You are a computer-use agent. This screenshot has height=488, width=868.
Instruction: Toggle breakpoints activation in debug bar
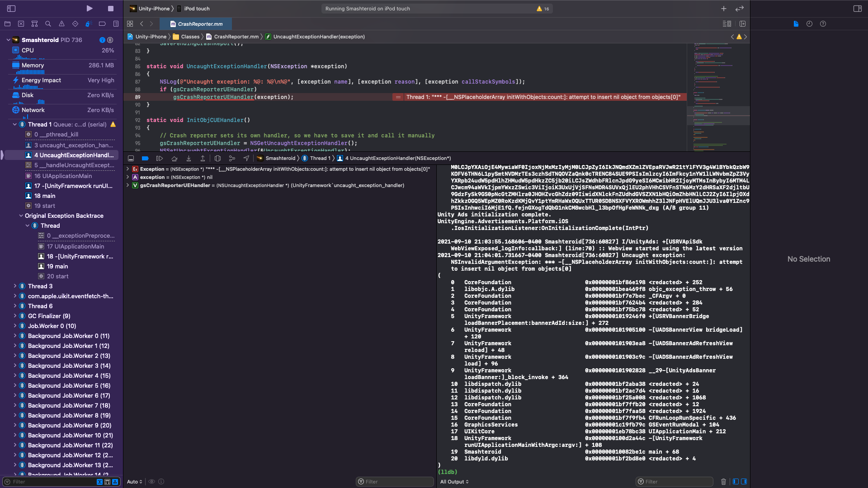tap(145, 159)
